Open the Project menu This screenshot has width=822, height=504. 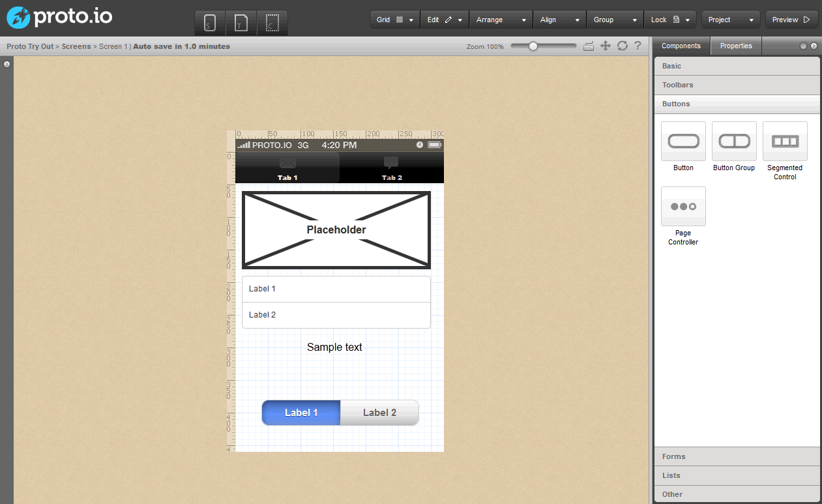[x=731, y=20]
